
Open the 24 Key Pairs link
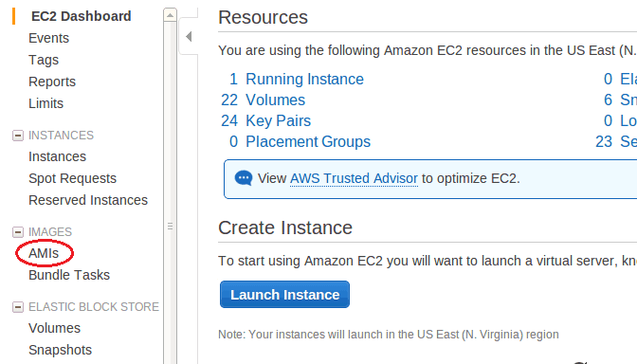click(x=265, y=120)
